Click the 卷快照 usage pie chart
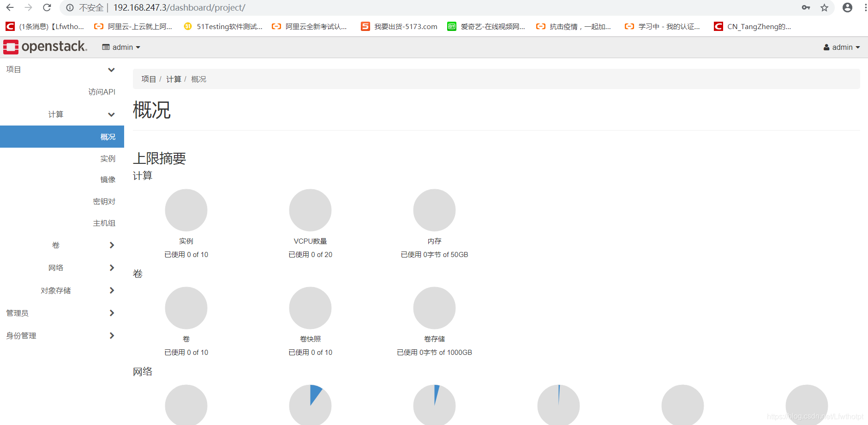 [x=310, y=308]
